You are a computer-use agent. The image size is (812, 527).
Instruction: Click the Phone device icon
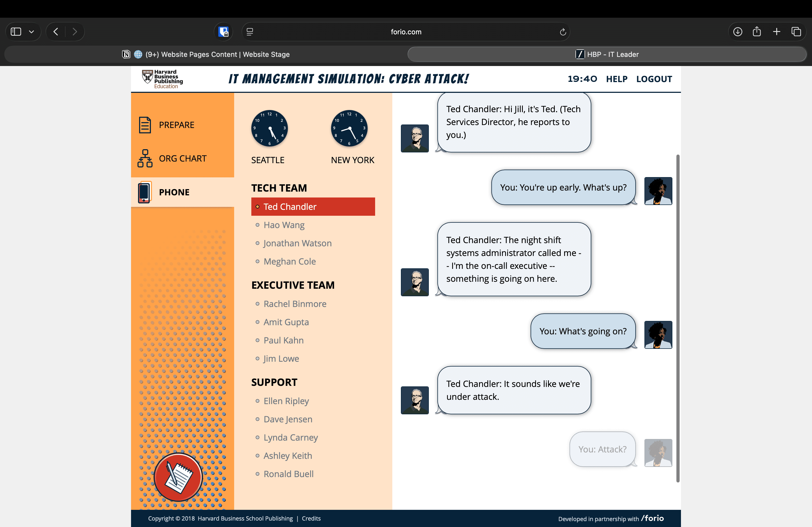(144, 192)
